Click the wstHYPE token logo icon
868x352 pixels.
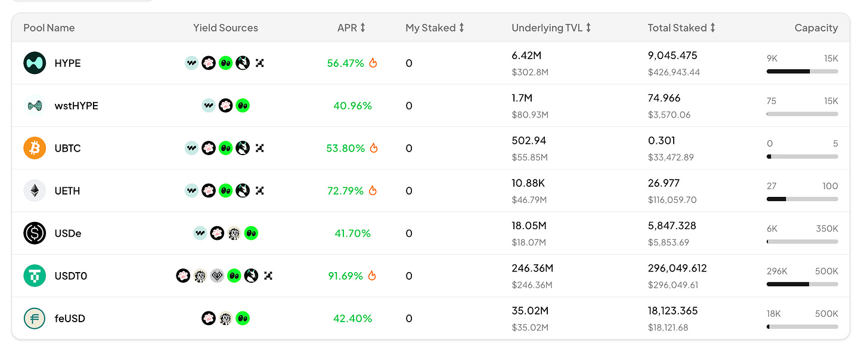click(x=35, y=106)
